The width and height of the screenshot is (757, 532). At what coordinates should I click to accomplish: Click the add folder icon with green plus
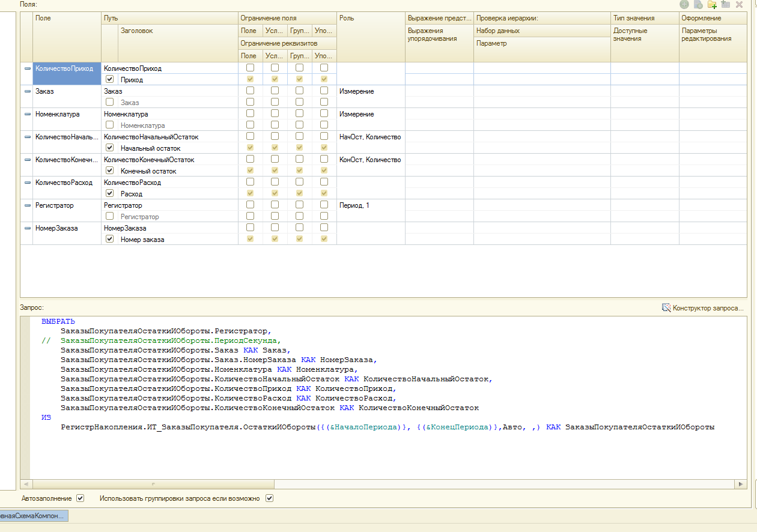(712, 4)
